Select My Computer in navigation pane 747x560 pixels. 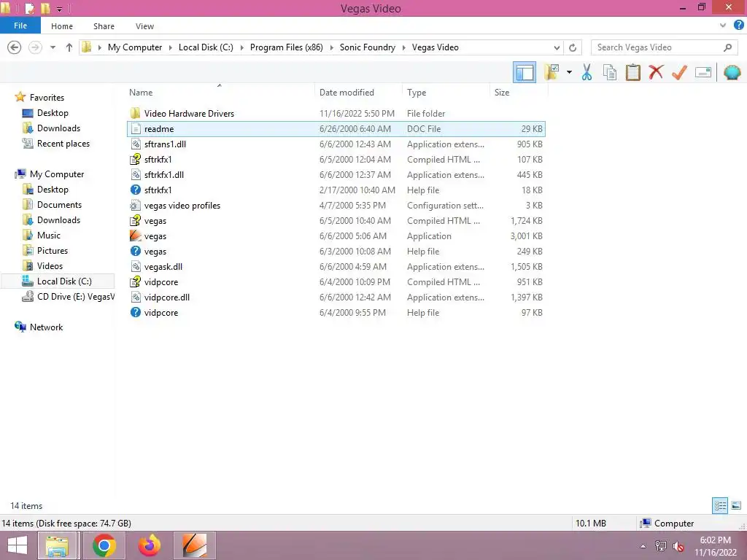(x=56, y=174)
